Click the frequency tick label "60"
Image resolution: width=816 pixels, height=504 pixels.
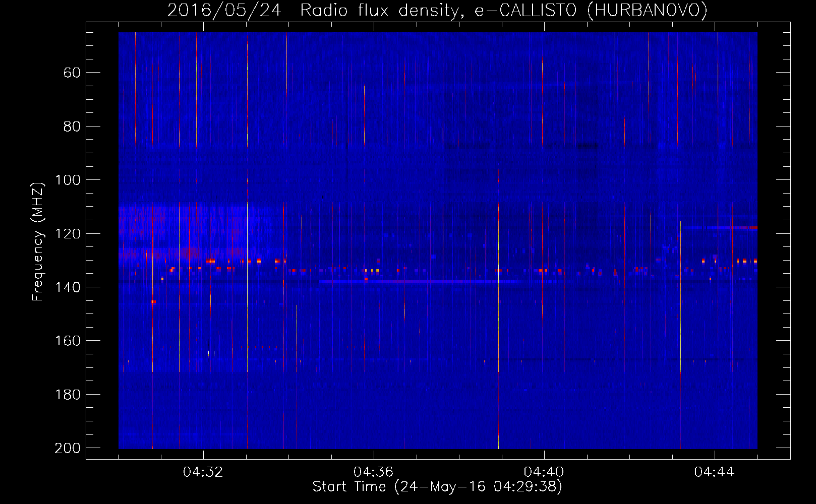click(x=72, y=73)
